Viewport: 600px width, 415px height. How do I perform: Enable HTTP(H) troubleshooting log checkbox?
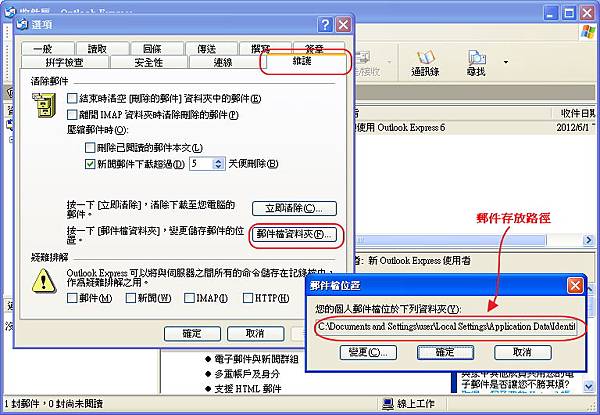[248, 298]
